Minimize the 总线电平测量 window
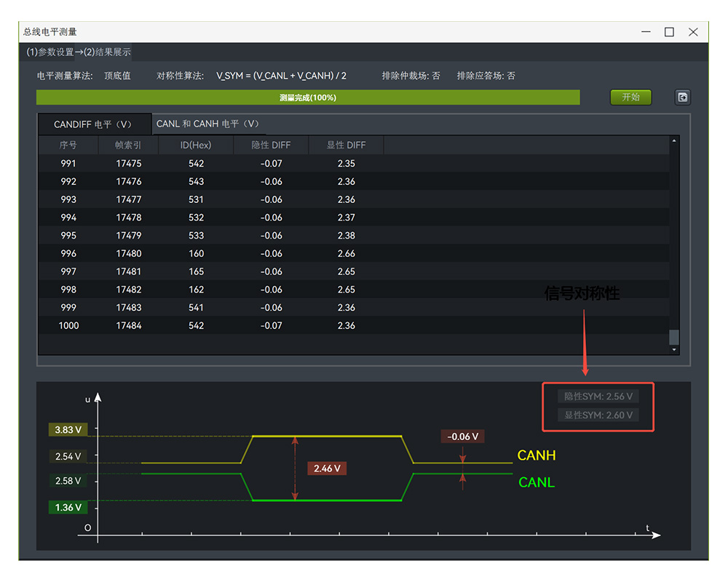 [646, 32]
